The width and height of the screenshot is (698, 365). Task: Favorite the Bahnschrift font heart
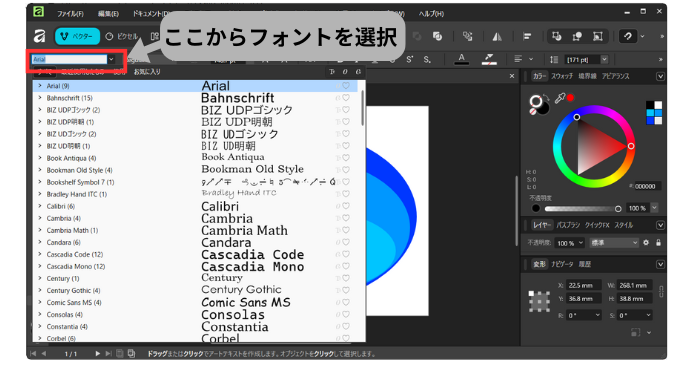[x=346, y=97]
